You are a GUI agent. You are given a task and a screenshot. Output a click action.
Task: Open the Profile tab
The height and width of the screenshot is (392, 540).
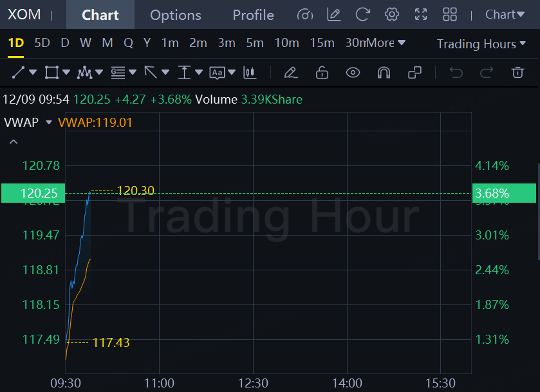[x=253, y=15]
